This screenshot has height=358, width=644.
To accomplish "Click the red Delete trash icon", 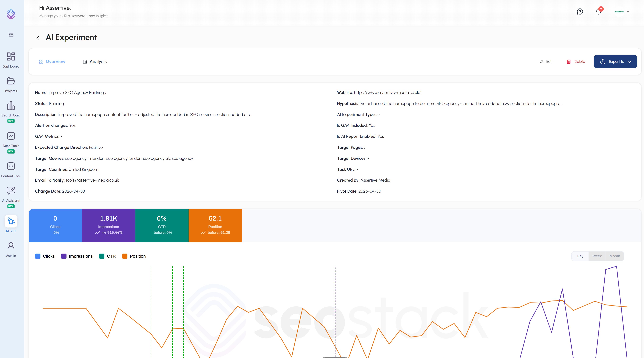I will pyautogui.click(x=569, y=62).
